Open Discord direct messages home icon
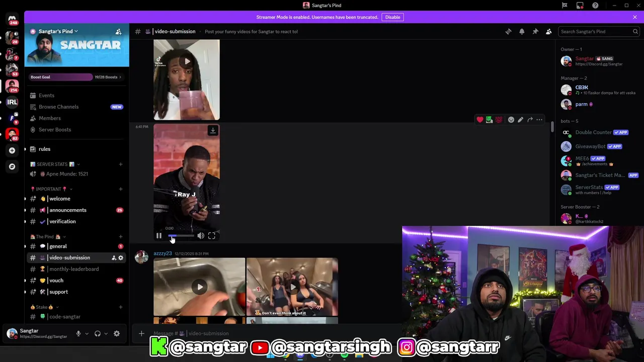The image size is (644, 362). click(x=12, y=20)
